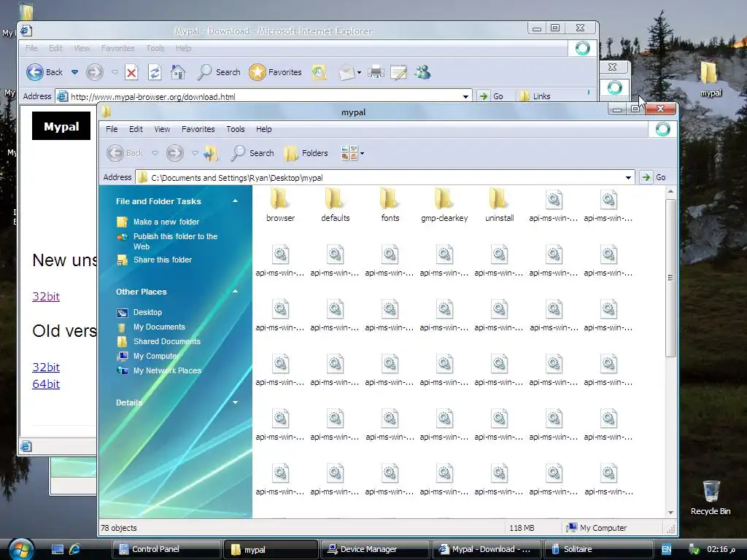The width and height of the screenshot is (747, 560).
Task: Expand the Details section
Action: tap(235, 402)
